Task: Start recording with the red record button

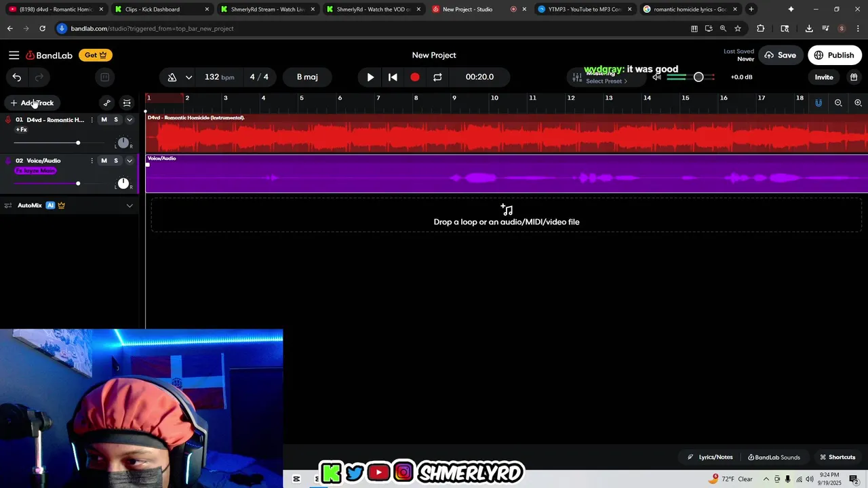Action: coord(415,77)
